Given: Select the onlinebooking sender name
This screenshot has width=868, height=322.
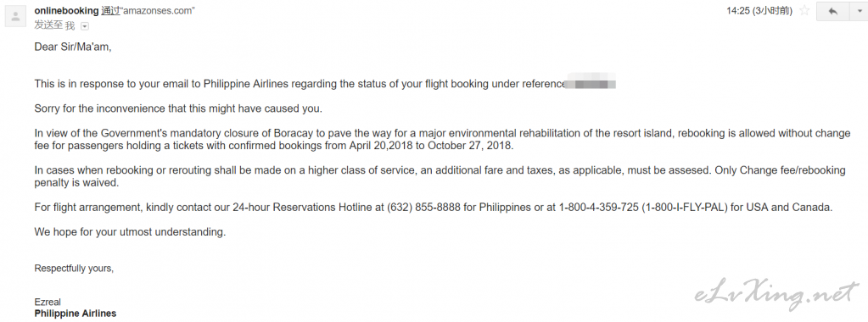Looking at the screenshot, I should click(66, 11).
